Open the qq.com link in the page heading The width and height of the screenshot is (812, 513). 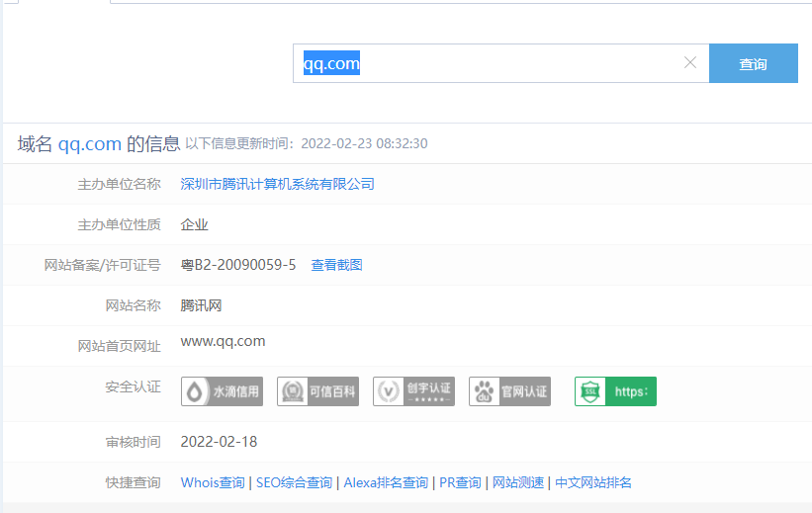(90, 143)
